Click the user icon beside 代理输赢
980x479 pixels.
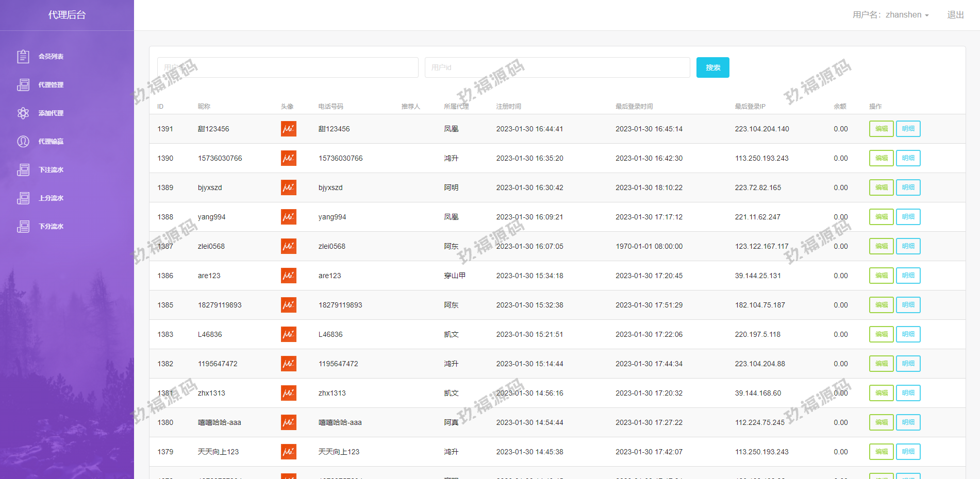(23, 142)
